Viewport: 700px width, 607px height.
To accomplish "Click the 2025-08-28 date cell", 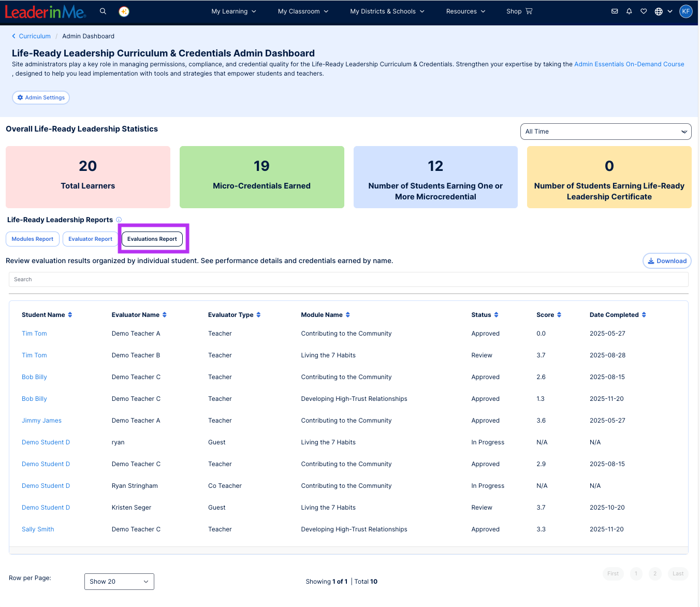I will [607, 355].
